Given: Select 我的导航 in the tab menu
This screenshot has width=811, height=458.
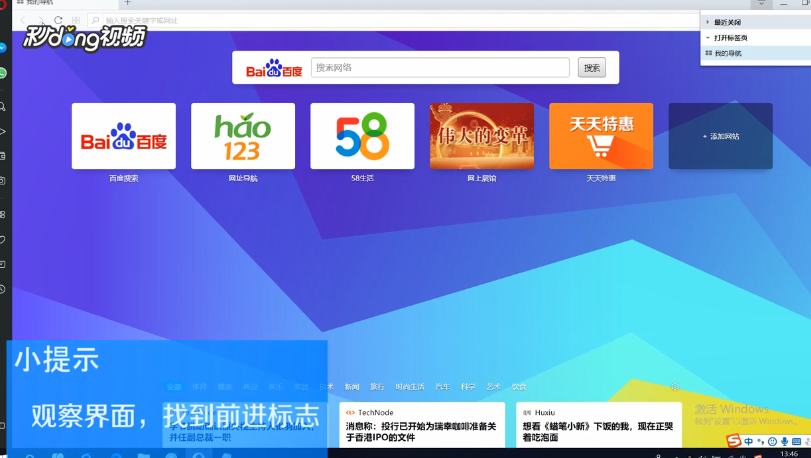Looking at the screenshot, I should pos(756,53).
